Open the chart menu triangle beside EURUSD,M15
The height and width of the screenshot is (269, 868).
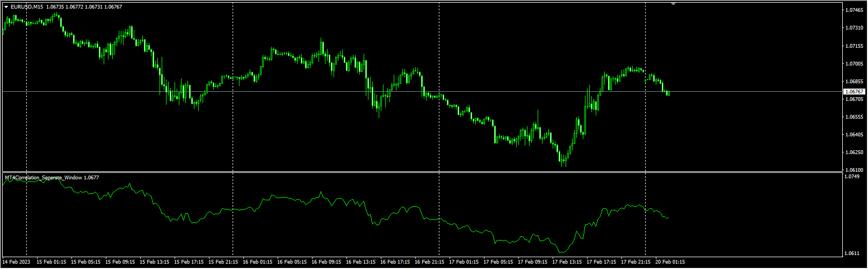coord(6,7)
